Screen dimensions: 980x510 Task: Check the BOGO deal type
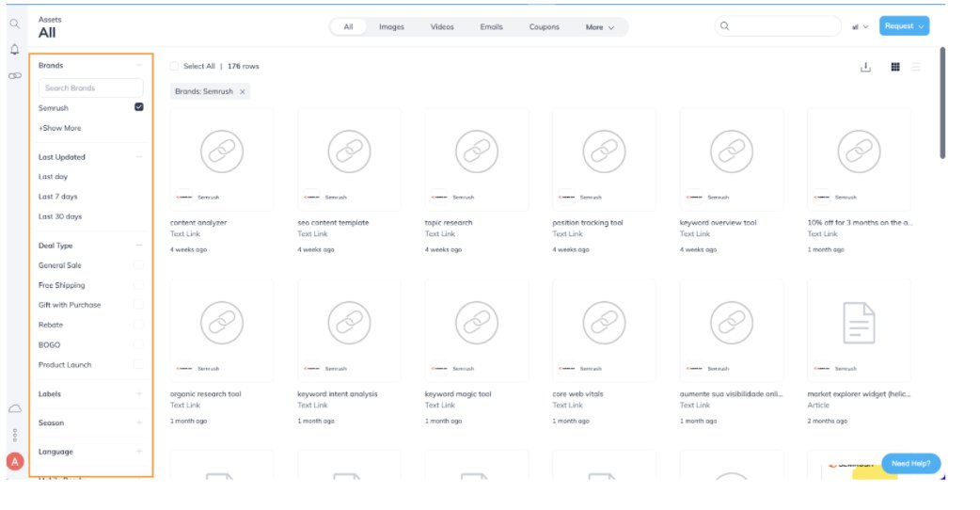pyautogui.click(x=138, y=344)
